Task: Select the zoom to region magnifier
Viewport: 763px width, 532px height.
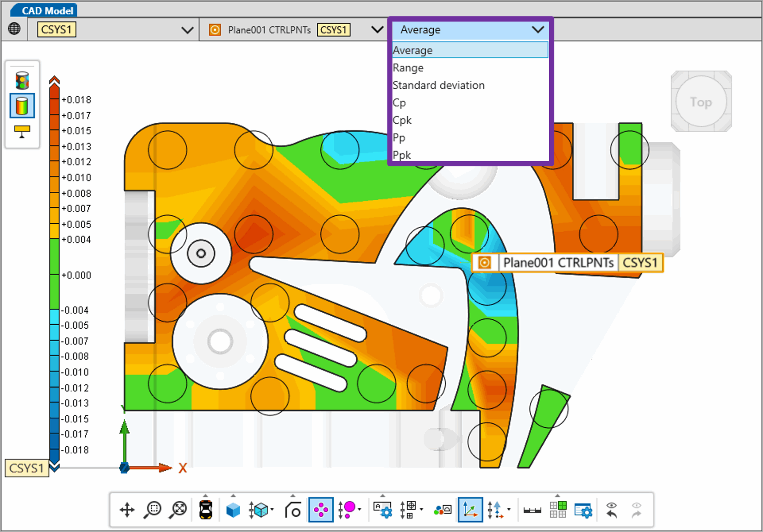Action: pyautogui.click(x=152, y=510)
